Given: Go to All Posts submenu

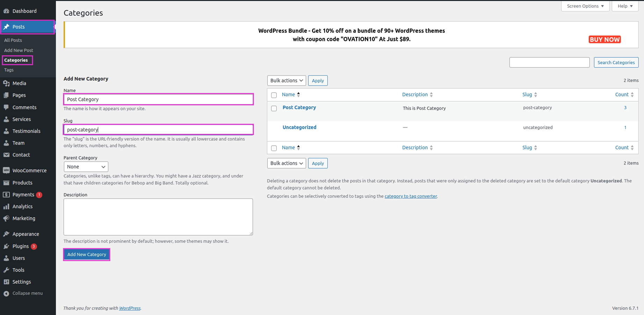Looking at the screenshot, I should pyautogui.click(x=13, y=40).
